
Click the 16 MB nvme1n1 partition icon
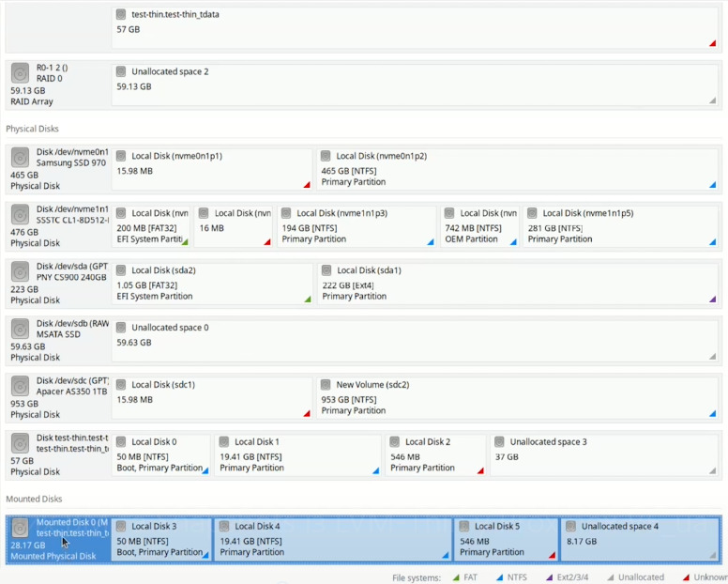[204, 213]
